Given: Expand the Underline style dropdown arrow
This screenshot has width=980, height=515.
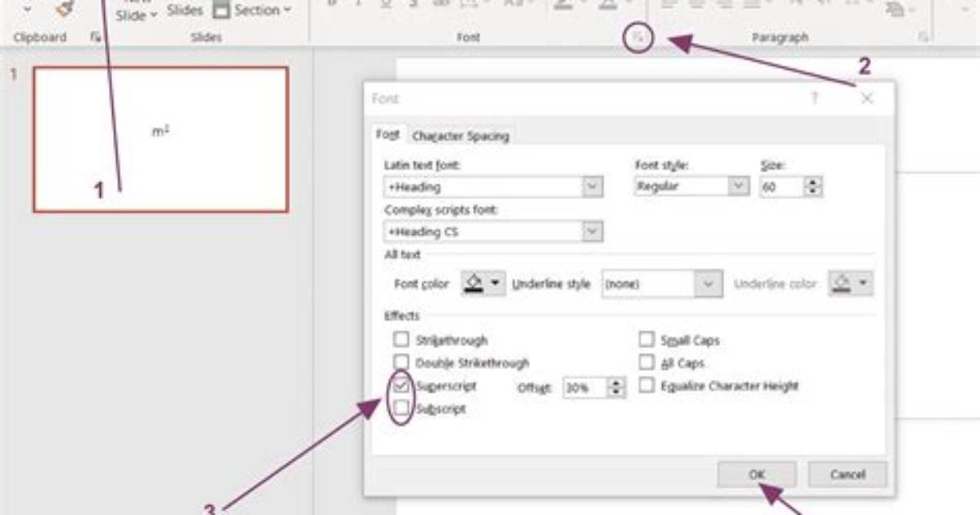Looking at the screenshot, I should click(x=708, y=284).
